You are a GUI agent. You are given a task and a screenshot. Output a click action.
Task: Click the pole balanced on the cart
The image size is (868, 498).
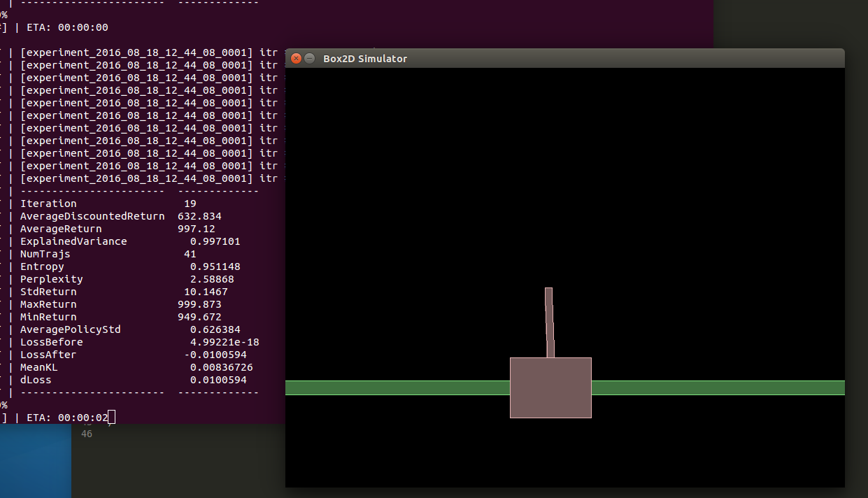(x=549, y=322)
